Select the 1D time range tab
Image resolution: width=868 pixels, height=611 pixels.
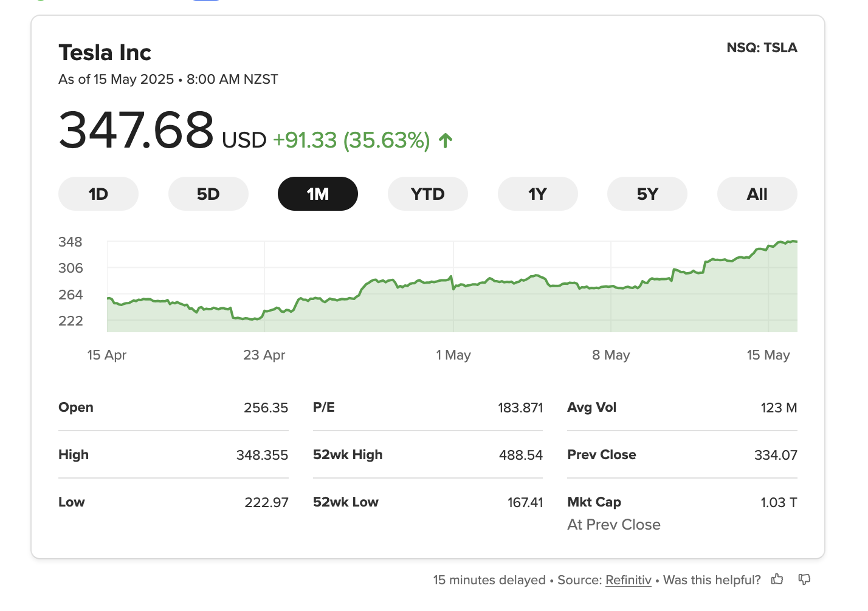(x=98, y=194)
